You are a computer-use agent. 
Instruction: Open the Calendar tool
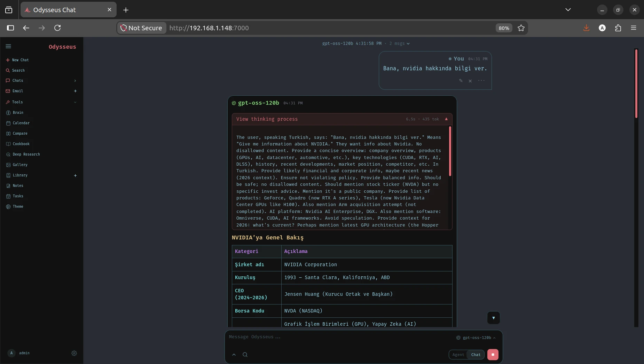pyautogui.click(x=18, y=123)
